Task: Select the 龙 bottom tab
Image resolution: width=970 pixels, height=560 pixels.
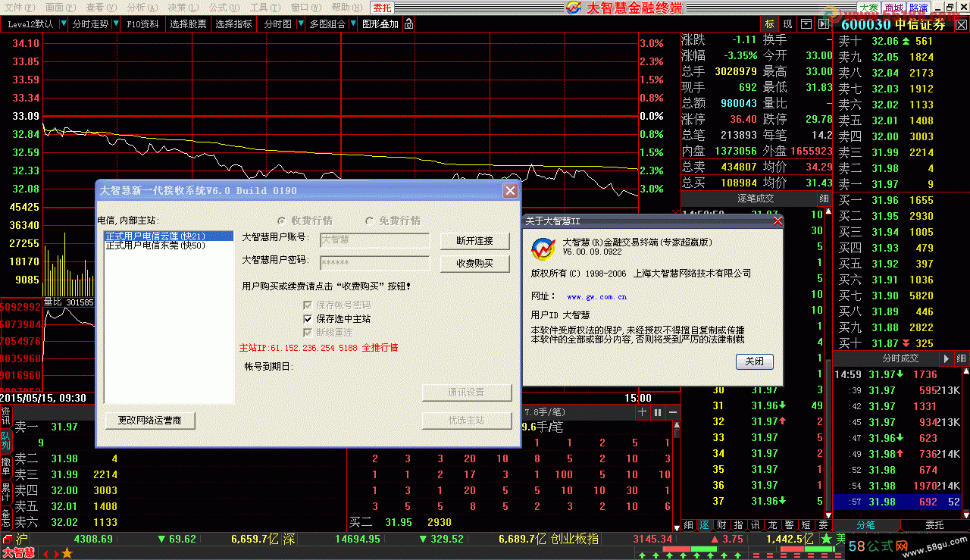Action: click(771, 524)
